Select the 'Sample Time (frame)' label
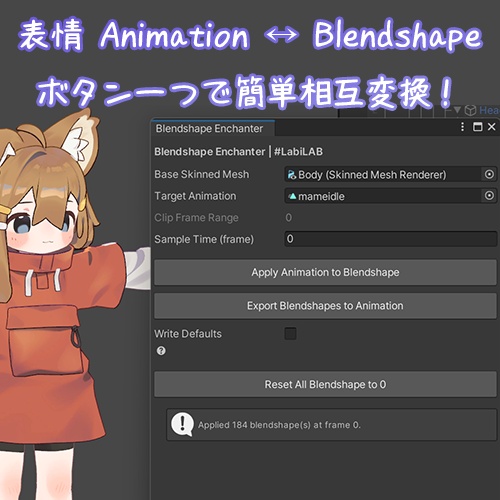The height and width of the screenshot is (500, 500). click(204, 239)
